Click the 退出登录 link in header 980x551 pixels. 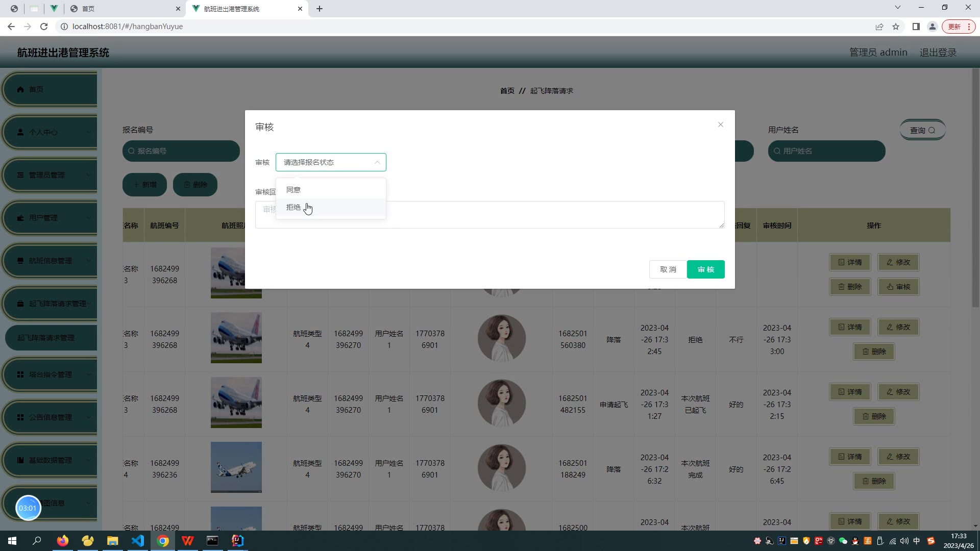coord(938,53)
